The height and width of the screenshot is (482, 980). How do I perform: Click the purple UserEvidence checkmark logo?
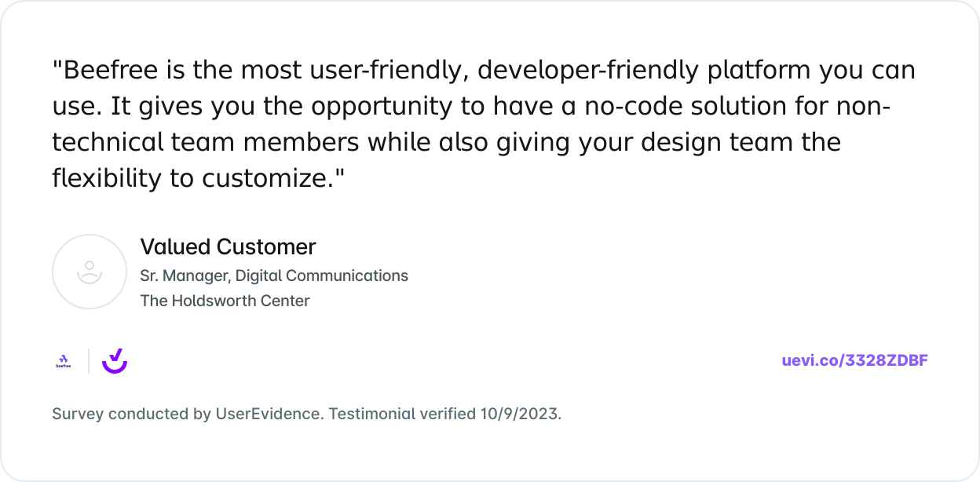click(x=115, y=361)
